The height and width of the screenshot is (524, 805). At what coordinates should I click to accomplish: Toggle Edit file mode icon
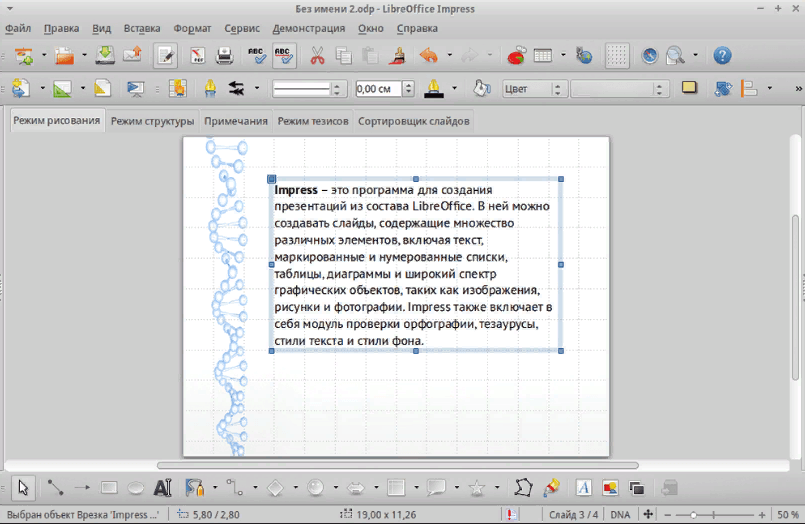166,55
